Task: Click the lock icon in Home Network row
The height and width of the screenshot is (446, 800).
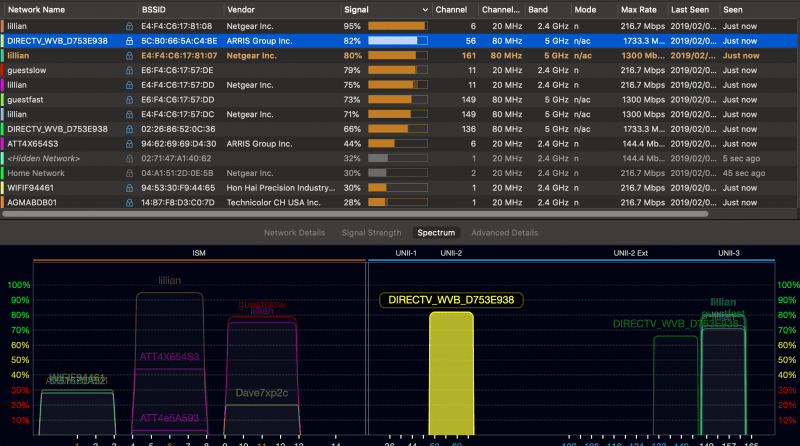Action: coord(129,174)
